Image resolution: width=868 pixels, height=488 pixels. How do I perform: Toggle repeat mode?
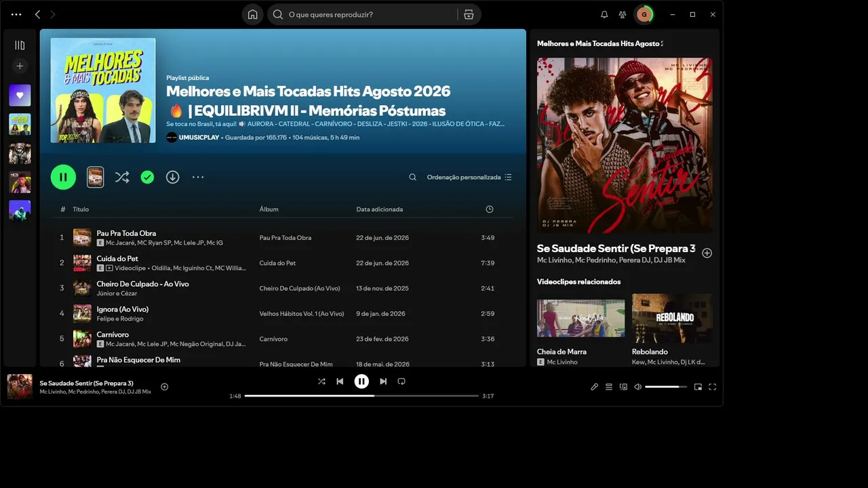coord(401,382)
